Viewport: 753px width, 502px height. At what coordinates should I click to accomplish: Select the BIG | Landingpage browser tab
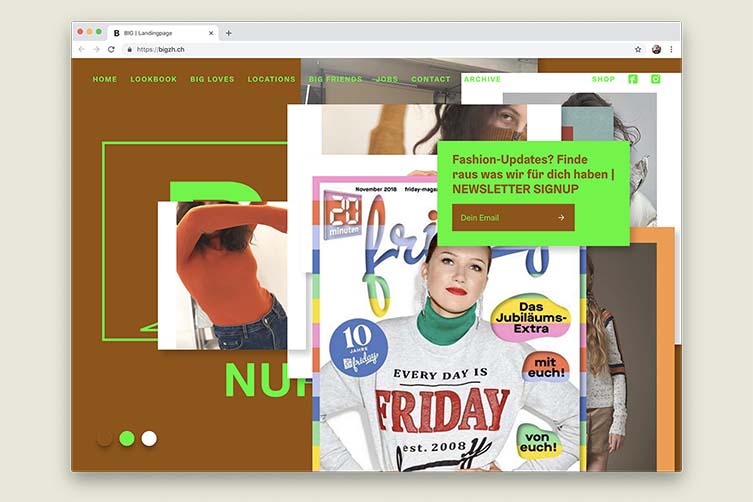tap(163, 33)
